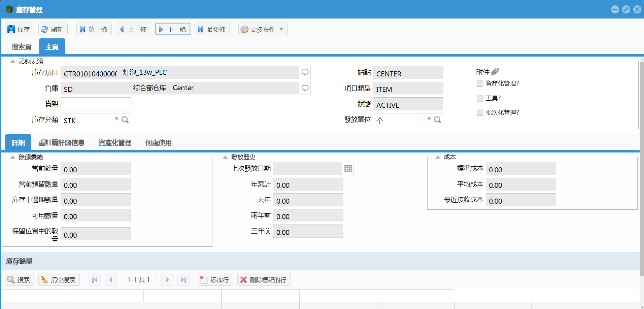Switch to the 搜索頁 tab
This screenshot has height=309, width=644.
(x=22, y=47)
